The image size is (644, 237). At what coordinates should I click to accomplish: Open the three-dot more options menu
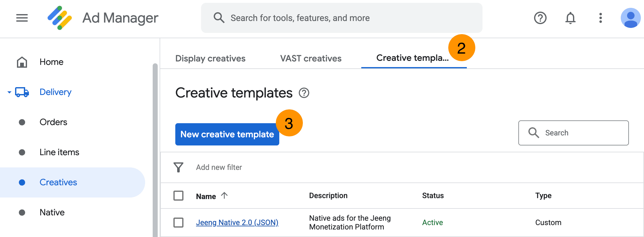[600, 18]
